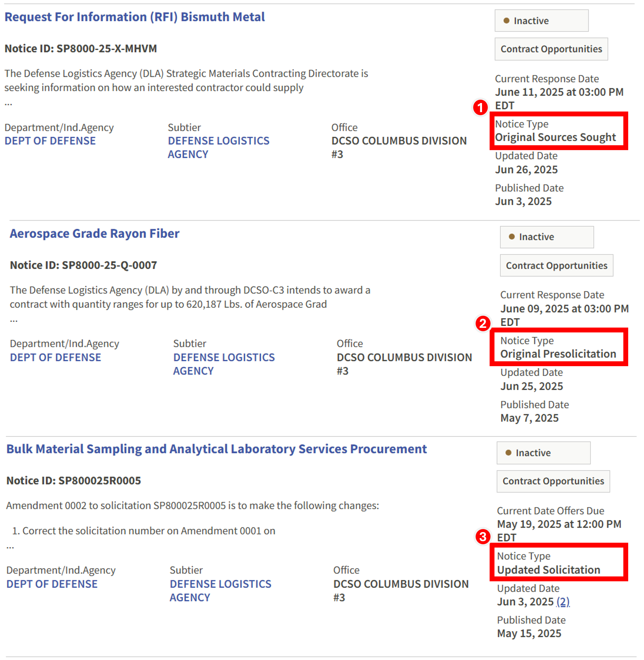Click Original Sources Sought notice type text
644x660 pixels.
(x=555, y=137)
